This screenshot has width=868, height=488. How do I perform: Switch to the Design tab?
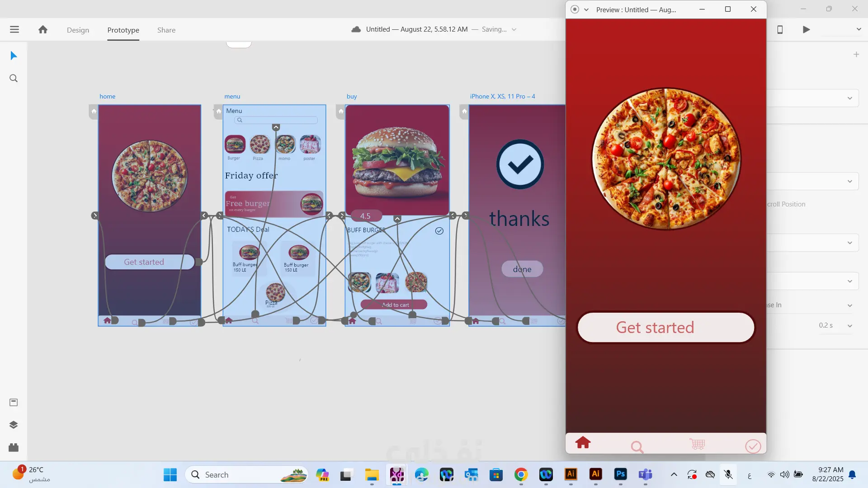tap(78, 30)
